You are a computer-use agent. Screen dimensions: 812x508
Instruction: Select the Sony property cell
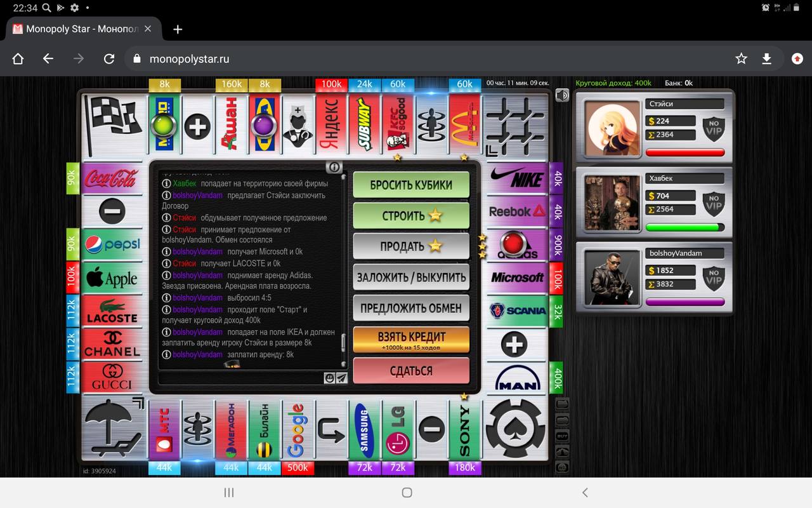click(464, 429)
